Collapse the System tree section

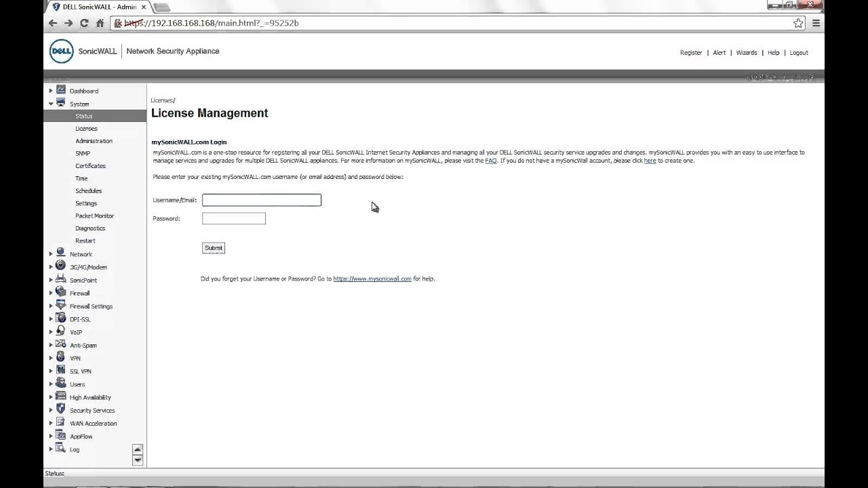point(51,104)
